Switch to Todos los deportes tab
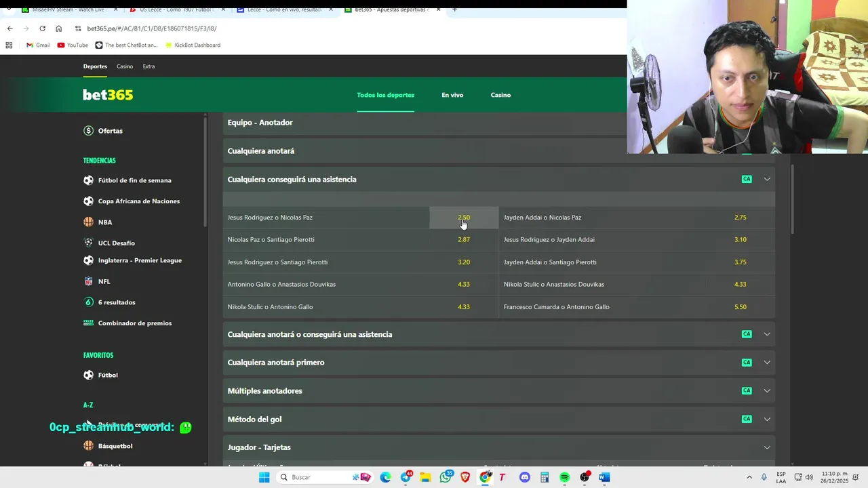Viewport: 868px width, 488px height. coord(385,95)
